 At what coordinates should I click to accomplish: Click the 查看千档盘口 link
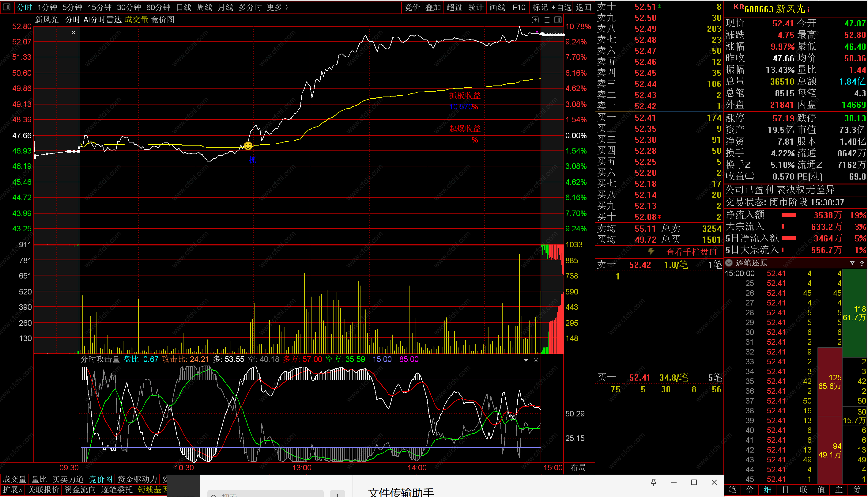pyautogui.click(x=691, y=252)
